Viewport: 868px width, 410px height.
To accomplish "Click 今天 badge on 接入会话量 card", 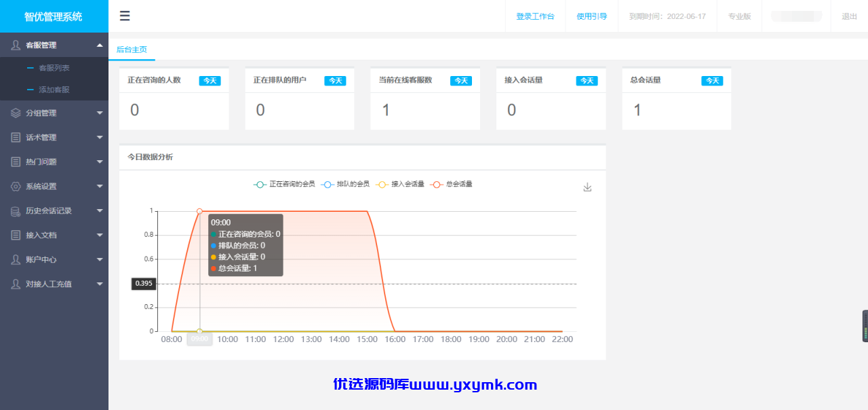I will [587, 81].
